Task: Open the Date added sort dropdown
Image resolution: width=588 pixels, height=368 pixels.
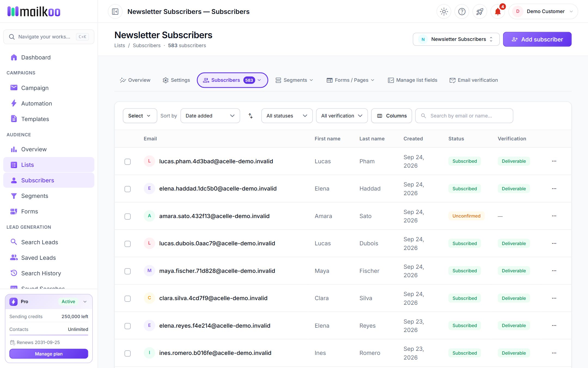Action: (210, 116)
